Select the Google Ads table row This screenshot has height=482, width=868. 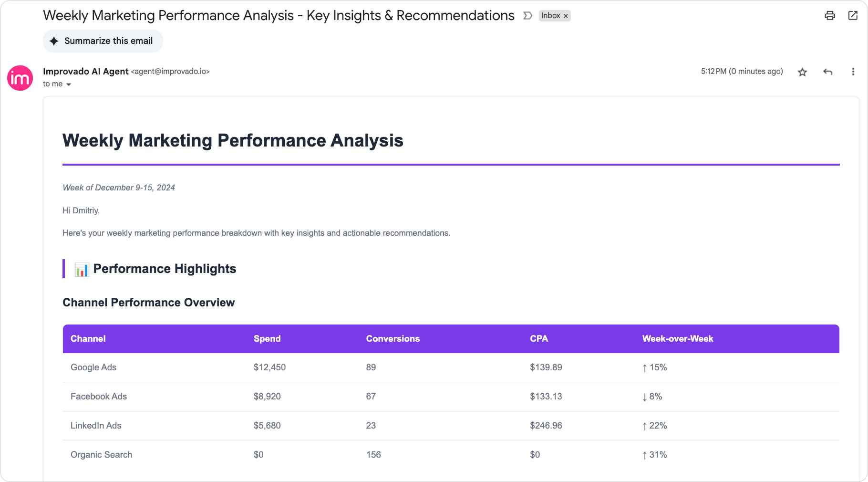click(x=93, y=367)
